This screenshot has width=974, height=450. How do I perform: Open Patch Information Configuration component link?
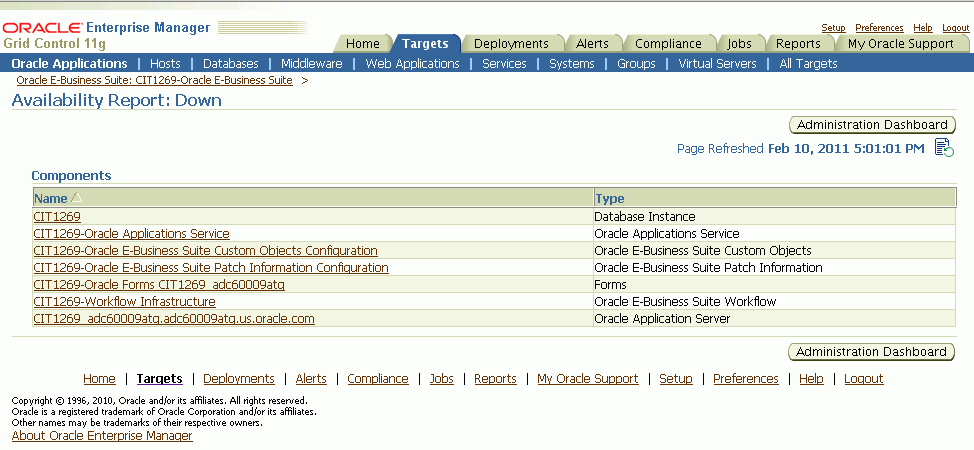click(x=211, y=267)
